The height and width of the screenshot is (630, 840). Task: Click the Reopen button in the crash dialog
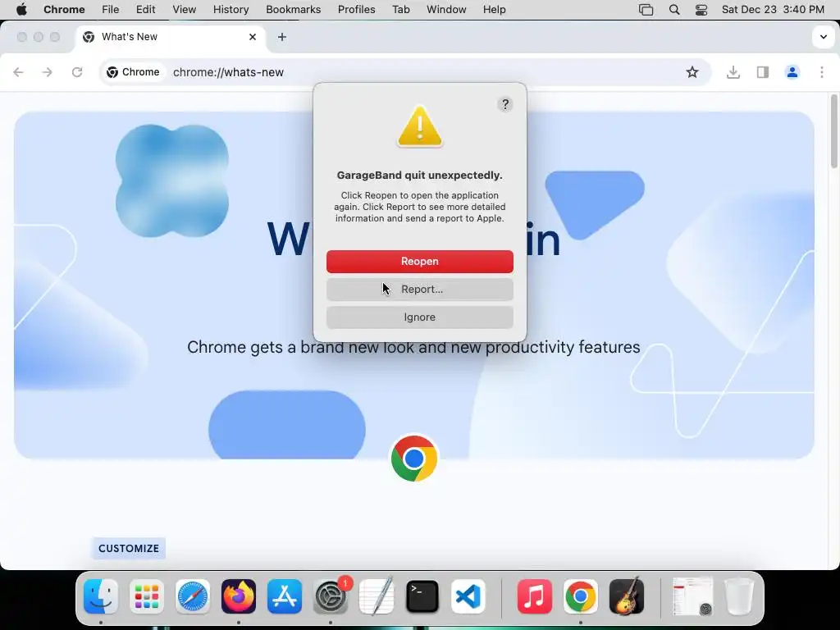click(x=419, y=262)
